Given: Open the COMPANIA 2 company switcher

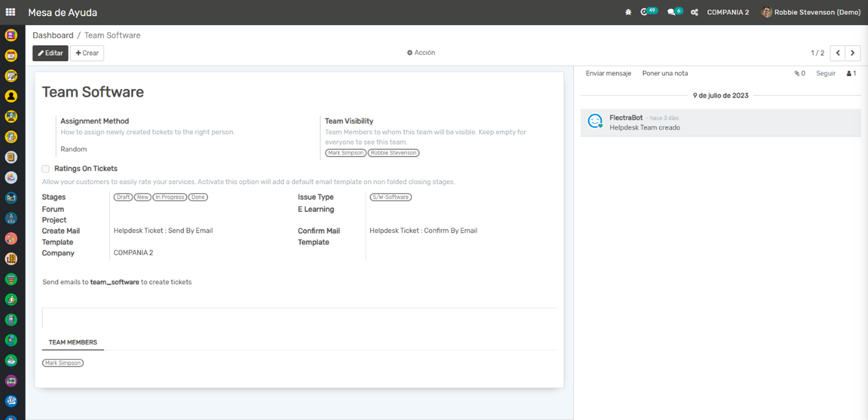Looking at the screenshot, I should pos(727,12).
